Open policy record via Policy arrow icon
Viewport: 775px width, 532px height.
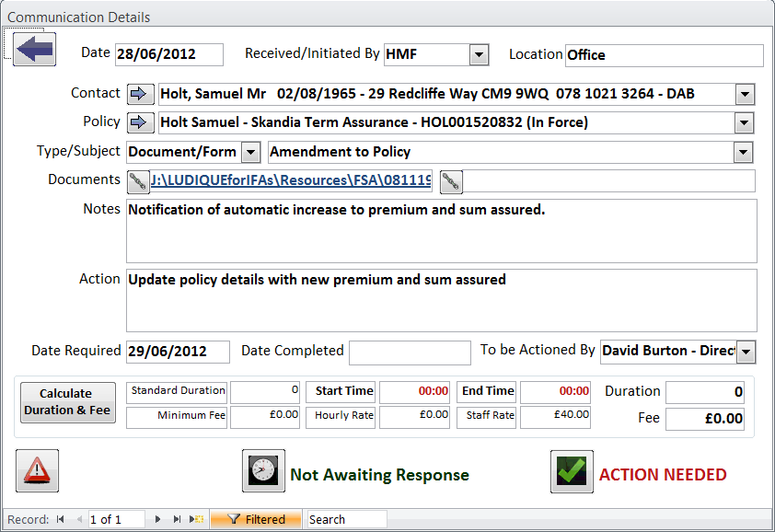(139, 122)
